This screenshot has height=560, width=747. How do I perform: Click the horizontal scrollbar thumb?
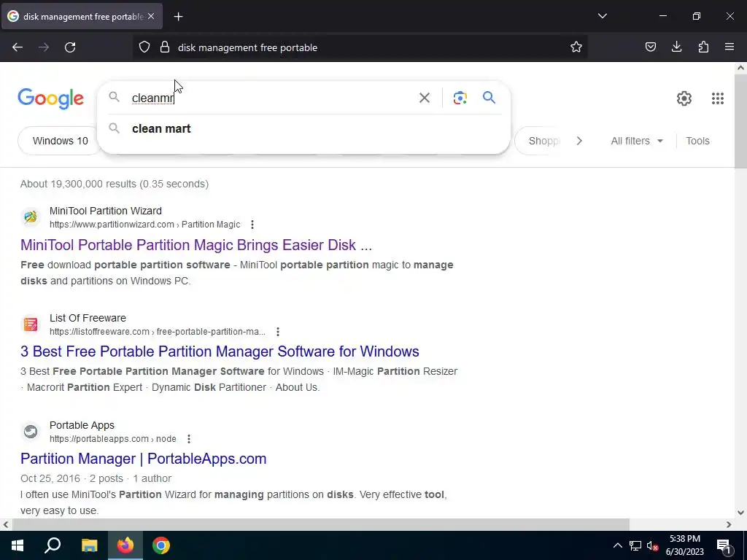[321, 524]
